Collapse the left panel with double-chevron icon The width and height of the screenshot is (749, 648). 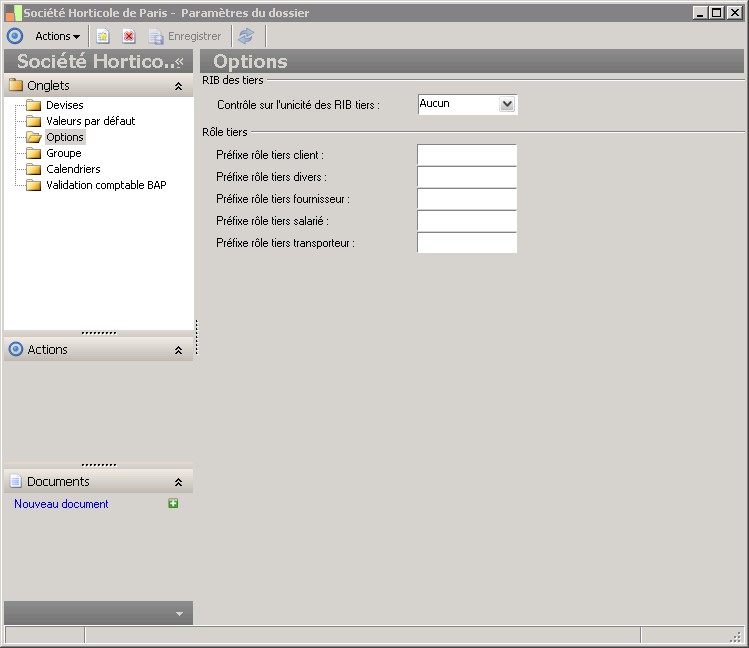180,62
